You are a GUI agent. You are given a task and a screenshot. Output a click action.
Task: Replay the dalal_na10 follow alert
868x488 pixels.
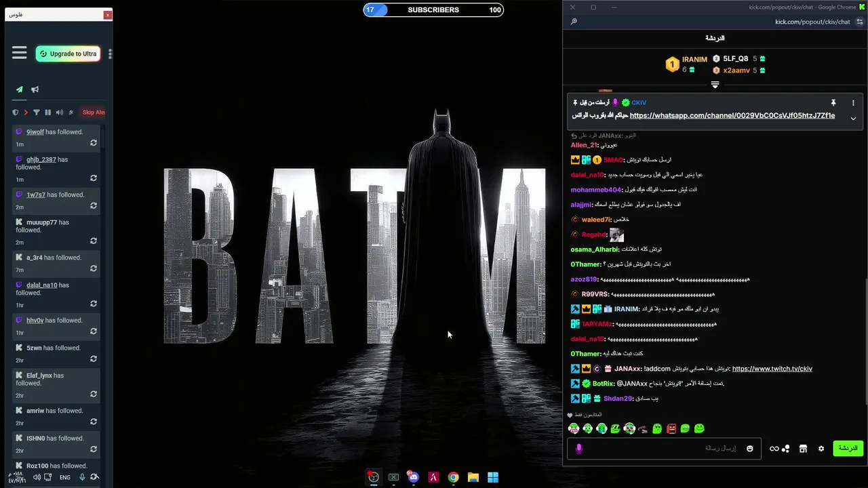click(94, 304)
